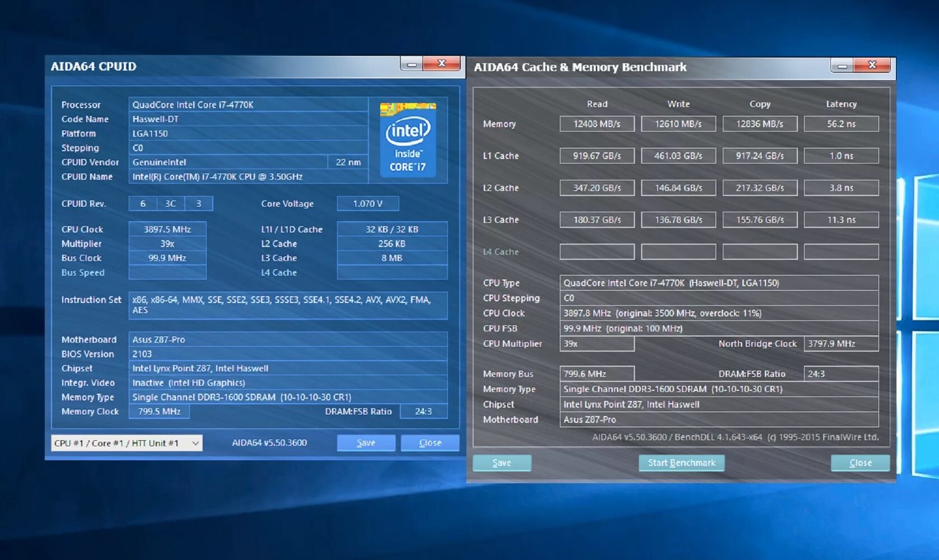Viewport: 939px width, 560px height.
Task: Click the L1 Cache Latency value 1.0 ns
Action: tap(841, 156)
